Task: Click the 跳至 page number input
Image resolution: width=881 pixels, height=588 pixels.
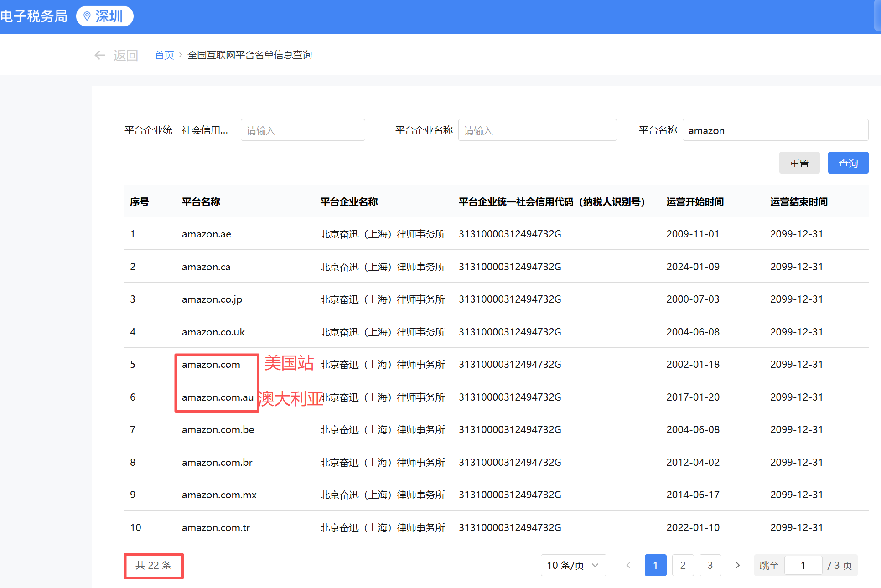Action: pyautogui.click(x=803, y=565)
